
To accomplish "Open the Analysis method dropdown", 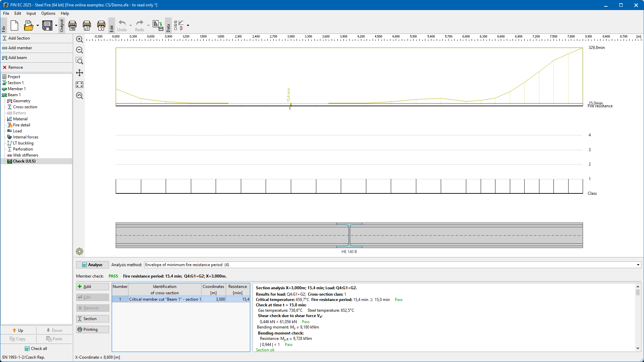I will [x=638, y=265].
